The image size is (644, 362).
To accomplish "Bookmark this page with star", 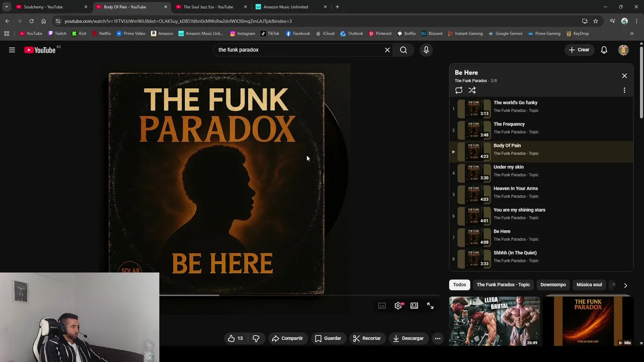I will [x=596, y=21].
